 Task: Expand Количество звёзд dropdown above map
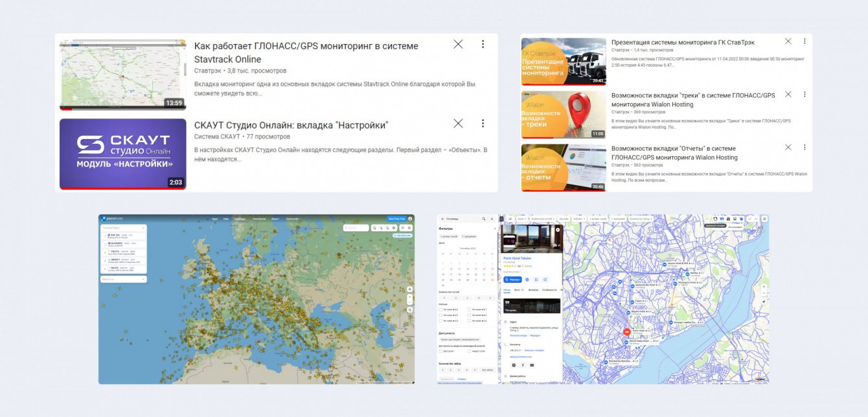641,219
